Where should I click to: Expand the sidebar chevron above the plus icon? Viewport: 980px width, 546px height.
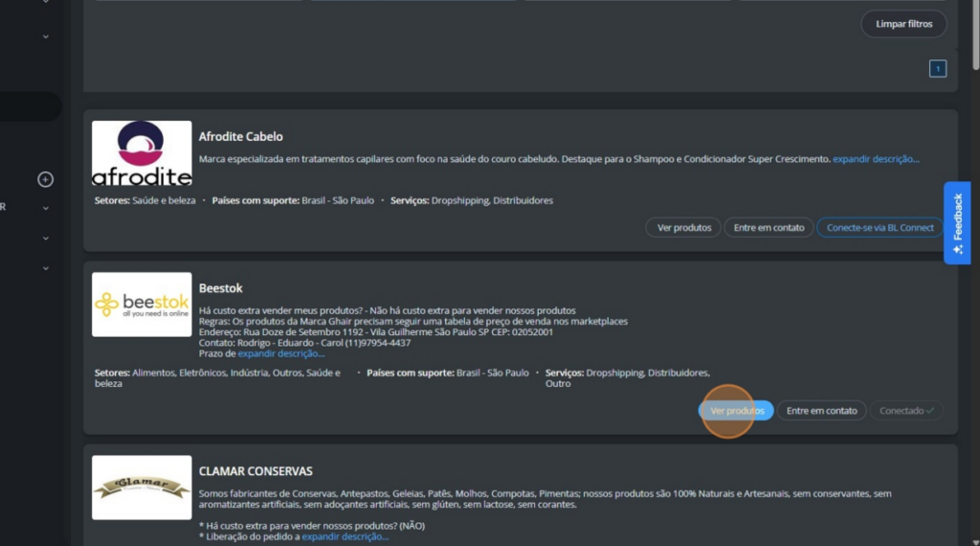(x=46, y=37)
